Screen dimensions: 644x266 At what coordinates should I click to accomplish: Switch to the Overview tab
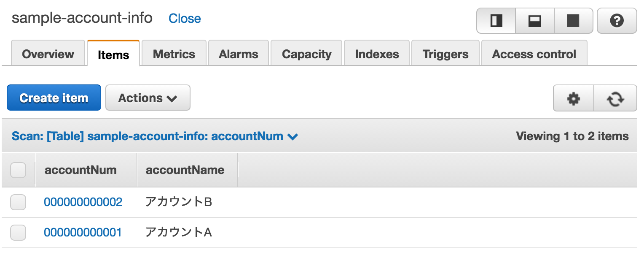pos(48,54)
